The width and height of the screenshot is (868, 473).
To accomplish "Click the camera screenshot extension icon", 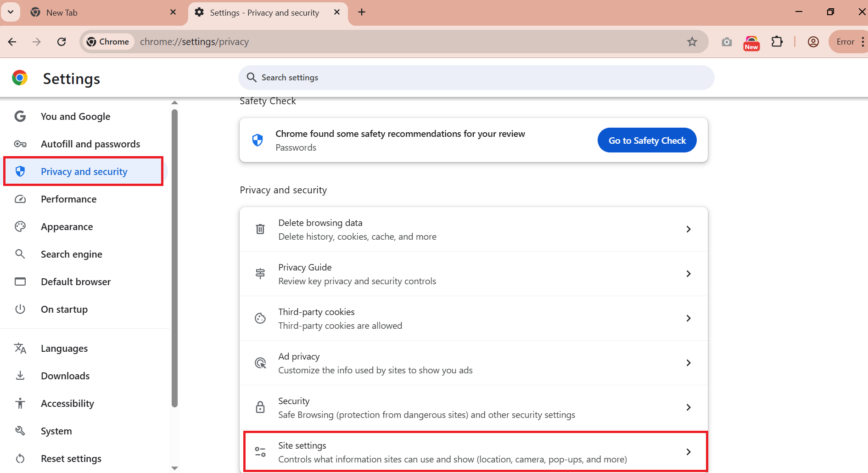I will point(727,42).
